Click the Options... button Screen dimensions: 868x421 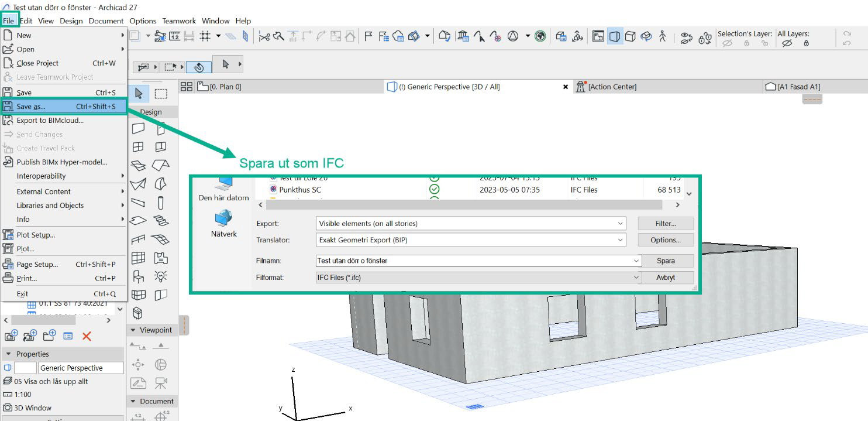666,239
